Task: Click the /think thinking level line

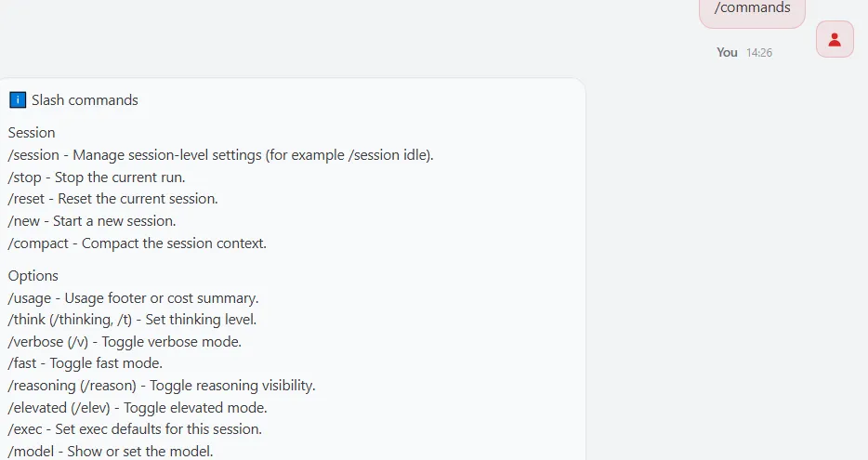Action: pyautogui.click(x=132, y=320)
